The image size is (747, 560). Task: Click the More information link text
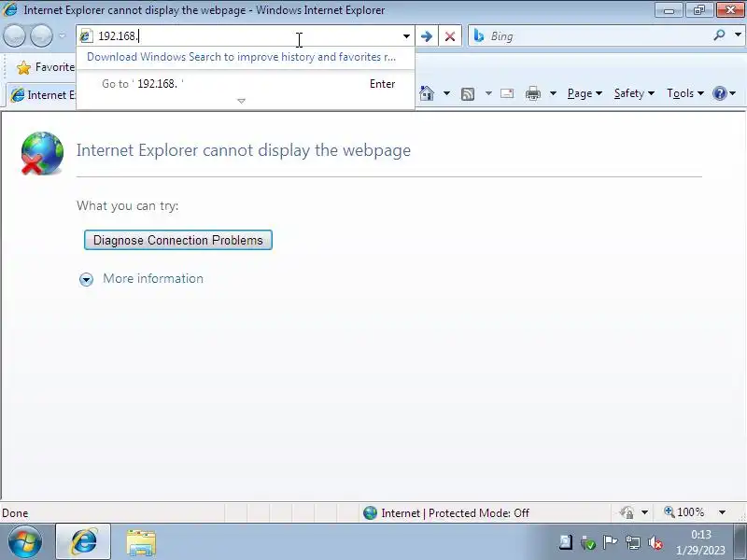coord(153,278)
